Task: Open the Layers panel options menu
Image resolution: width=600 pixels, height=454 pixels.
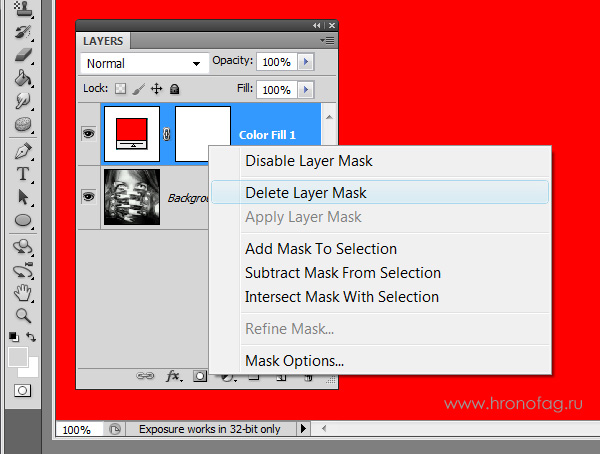Action: click(328, 40)
